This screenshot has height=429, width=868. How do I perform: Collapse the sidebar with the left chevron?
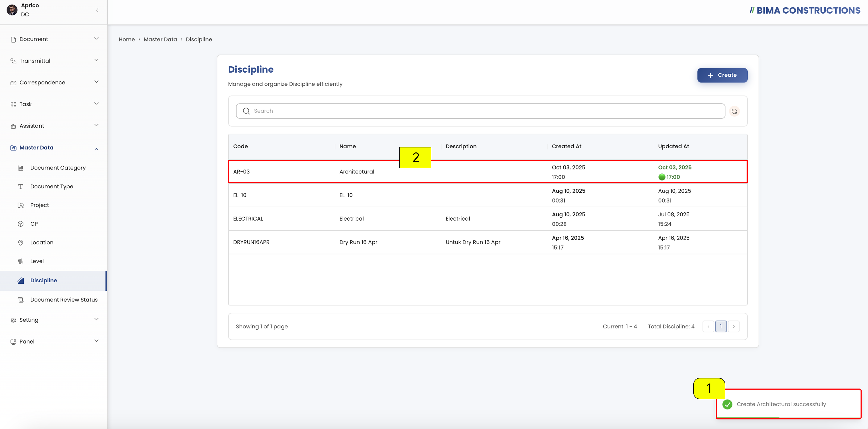click(x=97, y=10)
